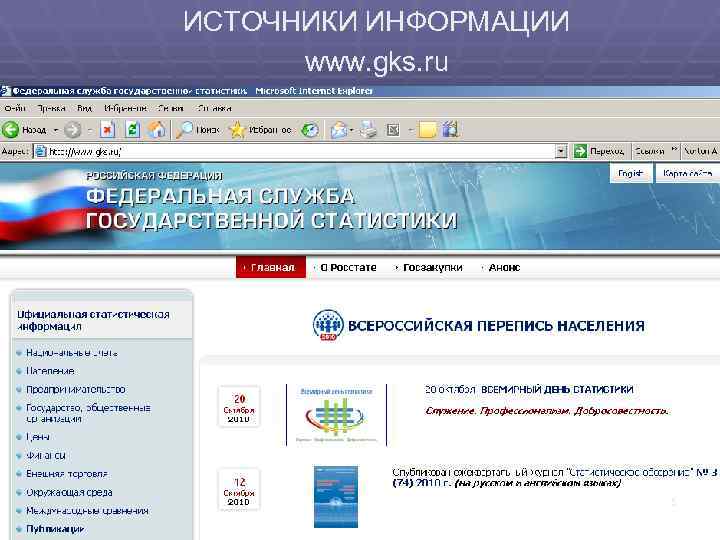The image size is (720, 540).
Task: Open the Справка menu
Action: coord(214,108)
